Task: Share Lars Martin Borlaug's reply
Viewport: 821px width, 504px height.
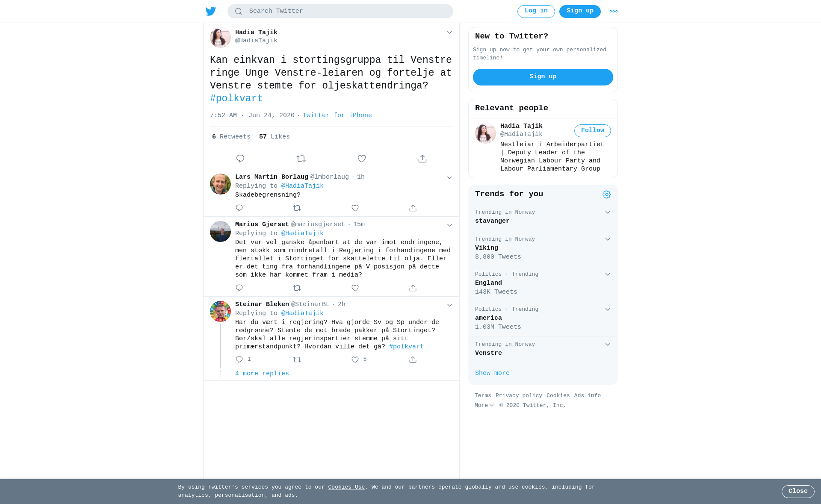Action: pyautogui.click(x=413, y=208)
